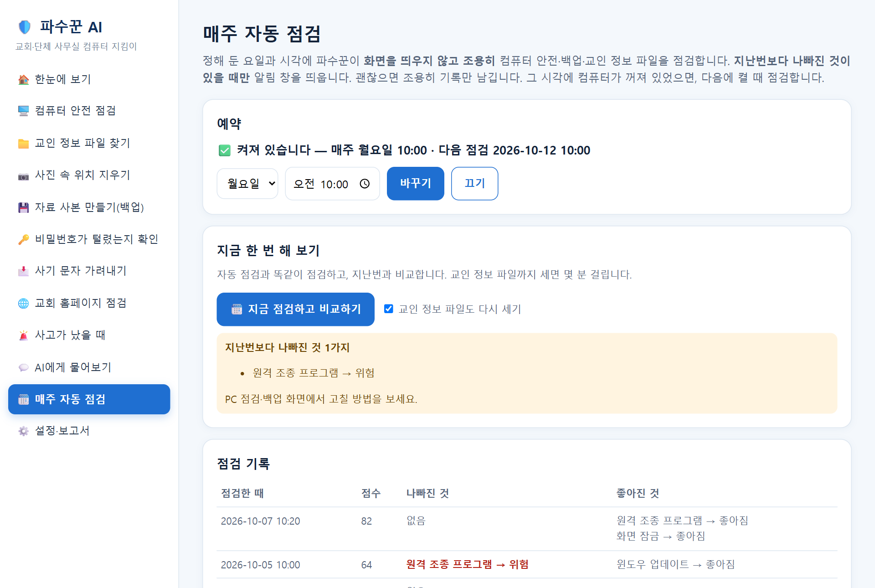Click 화면 잠금 → 좋아짐 entry
Viewport: 875px width, 588px height.
click(660, 536)
